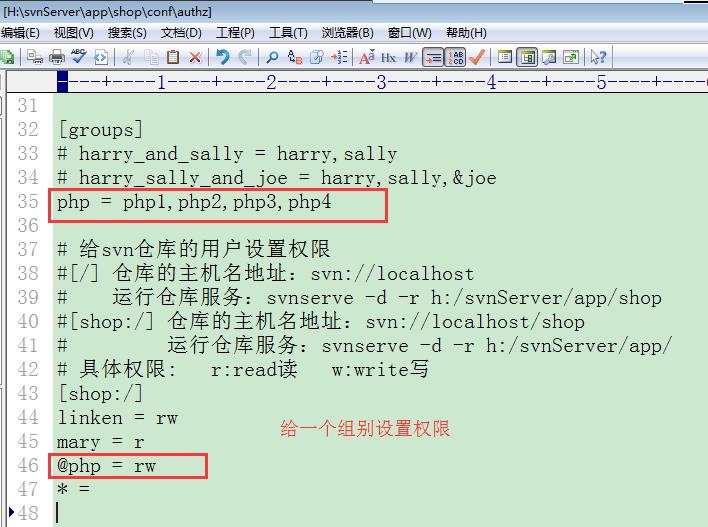Click the context help pointer icon

[598, 57]
